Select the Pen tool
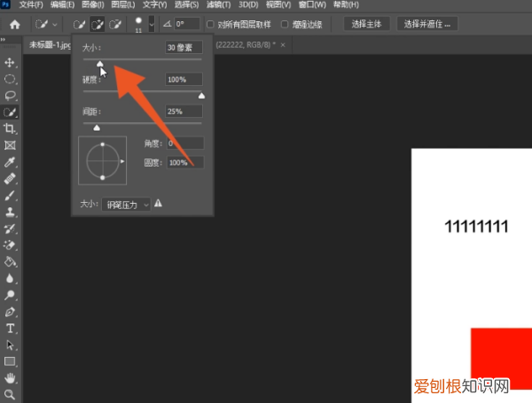The width and height of the screenshot is (532, 403). [10, 312]
